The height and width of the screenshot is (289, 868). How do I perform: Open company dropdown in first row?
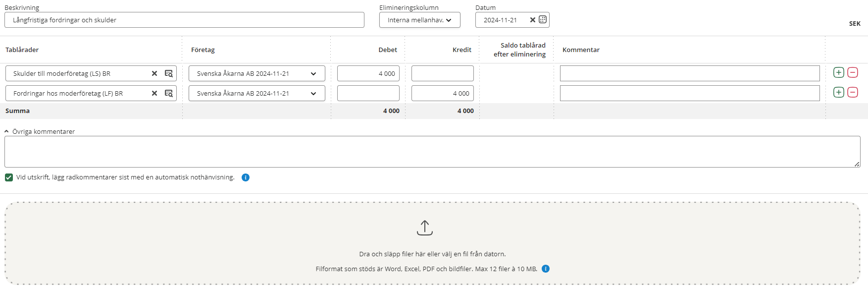[x=256, y=73]
